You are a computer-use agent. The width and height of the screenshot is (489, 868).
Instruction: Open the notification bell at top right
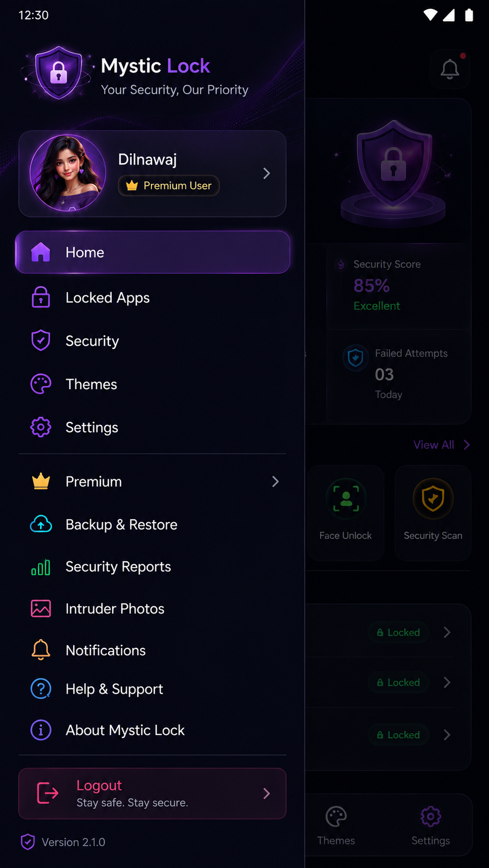(450, 69)
